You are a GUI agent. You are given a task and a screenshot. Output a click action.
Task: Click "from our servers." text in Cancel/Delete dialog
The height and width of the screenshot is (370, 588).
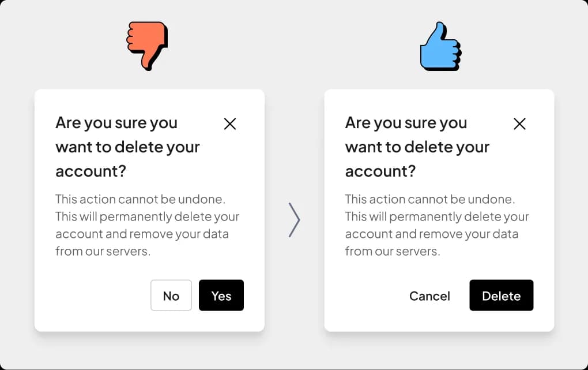tap(393, 251)
